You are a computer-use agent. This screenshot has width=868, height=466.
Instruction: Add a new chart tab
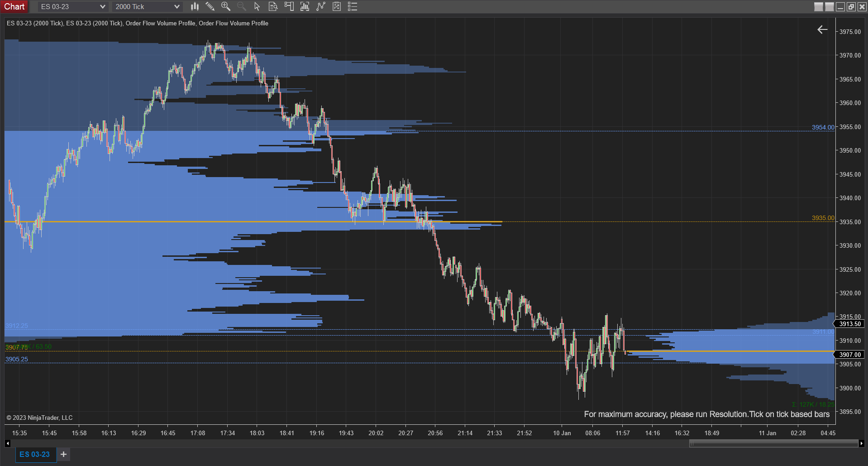(x=64, y=454)
